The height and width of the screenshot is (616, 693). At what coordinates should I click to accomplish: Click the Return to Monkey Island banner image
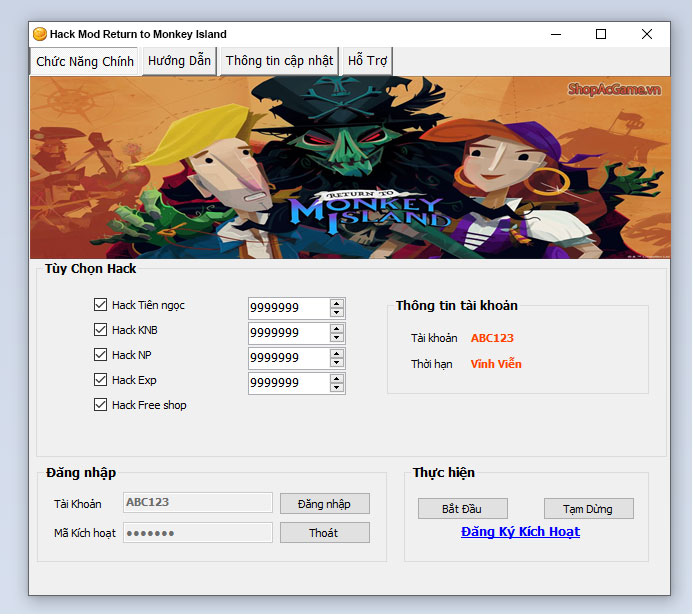(350, 167)
